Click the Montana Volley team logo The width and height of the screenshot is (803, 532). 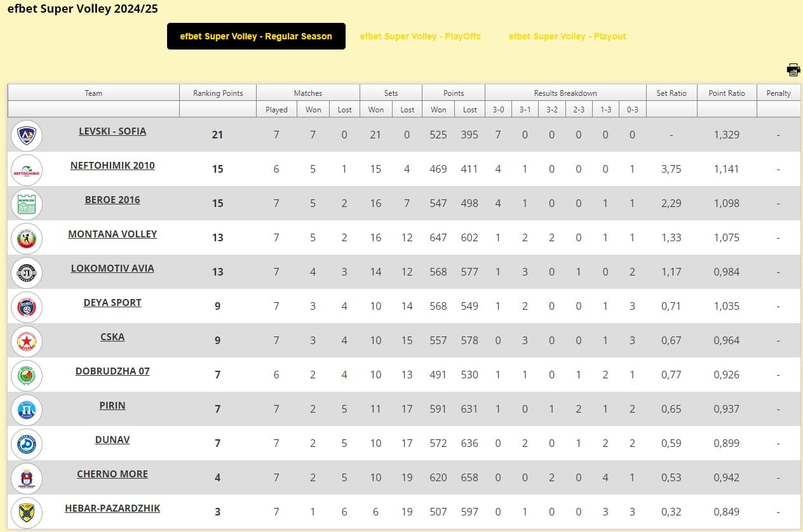click(x=27, y=238)
